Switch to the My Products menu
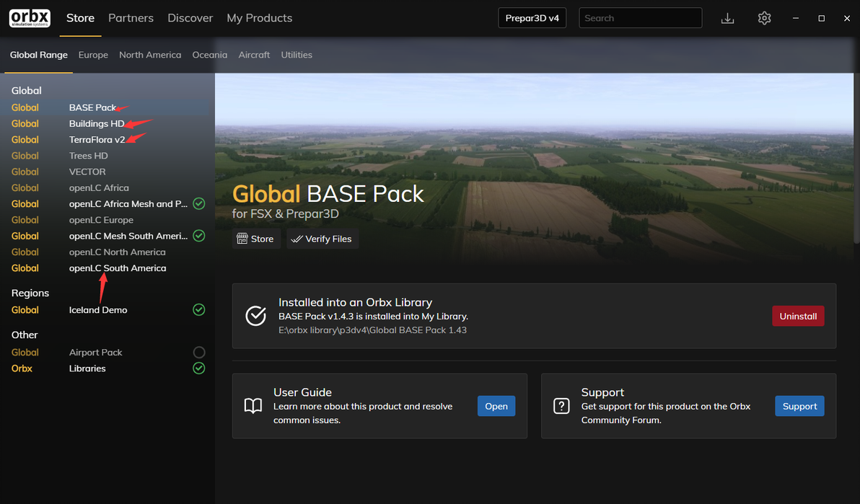The height and width of the screenshot is (504, 860). point(259,18)
